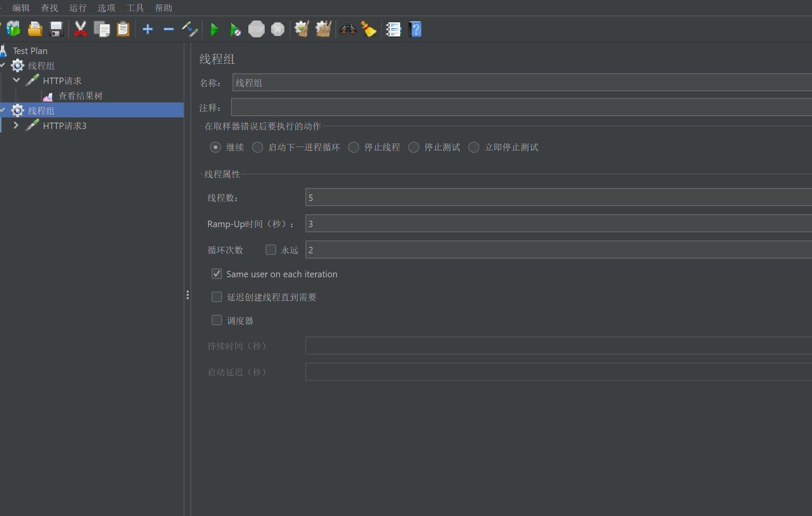This screenshot has height=516, width=812.
Task: Start the test with no pauses
Action: [235, 29]
